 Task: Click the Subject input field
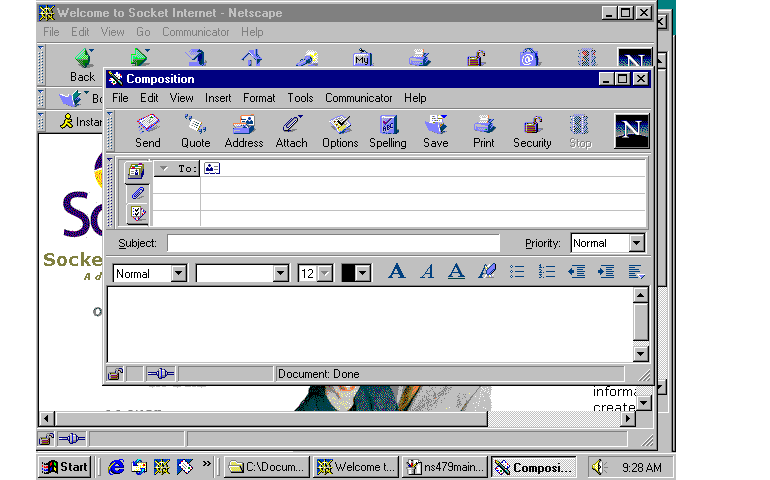[x=333, y=243]
